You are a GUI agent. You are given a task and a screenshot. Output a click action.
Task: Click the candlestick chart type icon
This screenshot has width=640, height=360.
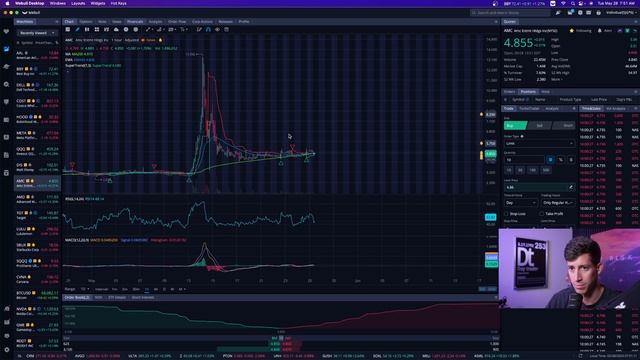pyautogui.click(x=87, y=29)
